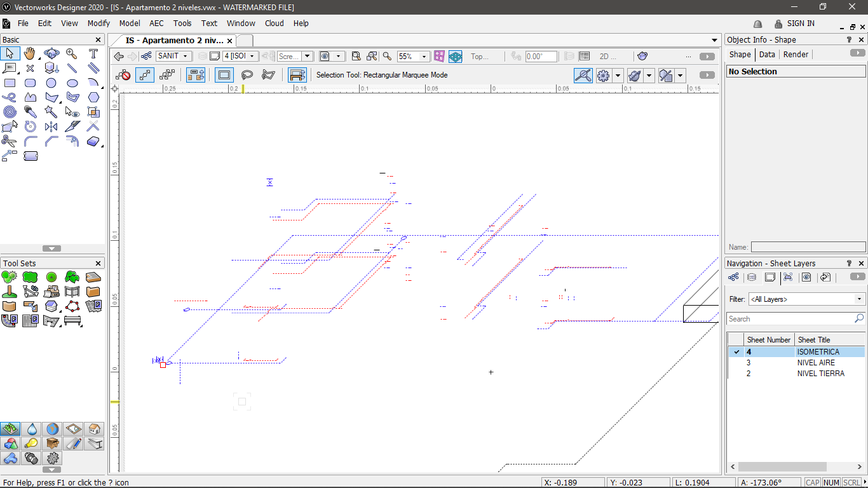Viewport: 868px width, 488px height.
Task: Select the Freehand tool
Action: click(x=10, y=97)
